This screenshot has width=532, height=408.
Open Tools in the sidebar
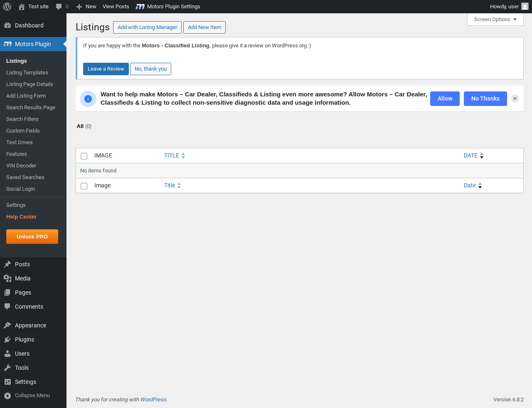click(33, 368)
